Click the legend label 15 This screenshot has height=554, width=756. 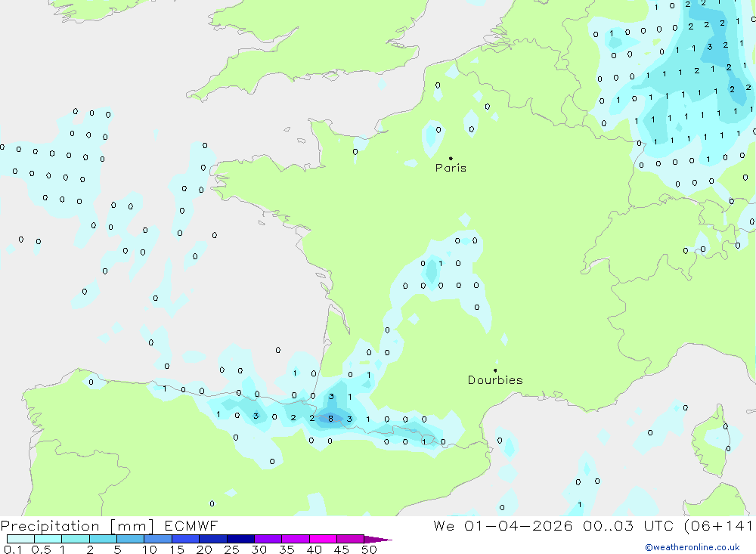(x=177, y=549)
